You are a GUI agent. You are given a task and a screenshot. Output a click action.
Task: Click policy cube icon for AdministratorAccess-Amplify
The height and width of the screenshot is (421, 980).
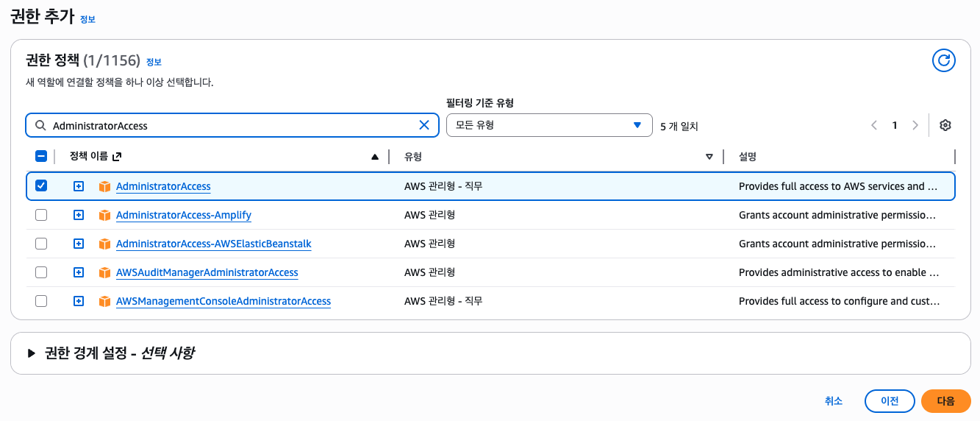[104, 215]
